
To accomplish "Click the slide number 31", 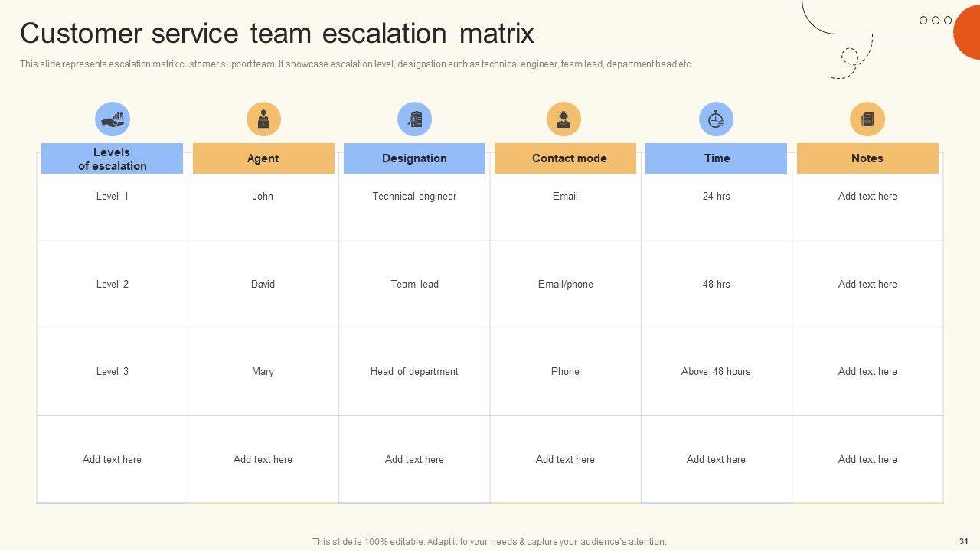I will pos(963,541).
